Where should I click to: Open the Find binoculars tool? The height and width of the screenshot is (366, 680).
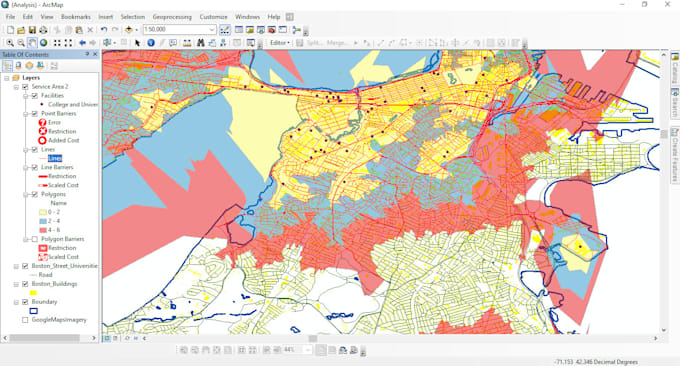200,42
